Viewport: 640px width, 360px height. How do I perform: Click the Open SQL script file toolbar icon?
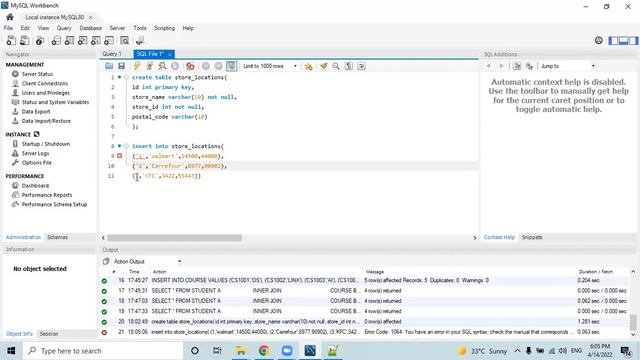pos(24,40)
